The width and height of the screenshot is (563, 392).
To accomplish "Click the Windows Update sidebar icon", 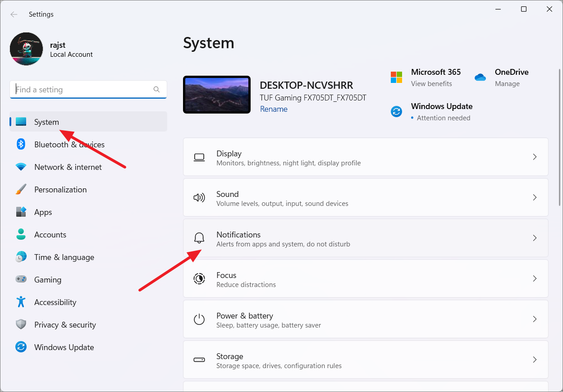I will (x=21, y=347).
